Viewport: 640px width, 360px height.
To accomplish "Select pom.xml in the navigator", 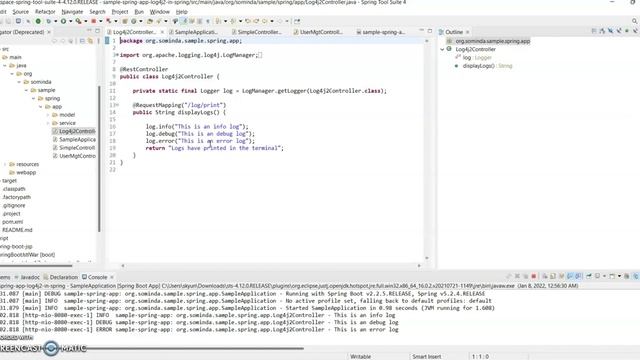I will click(x=13, y=222).
